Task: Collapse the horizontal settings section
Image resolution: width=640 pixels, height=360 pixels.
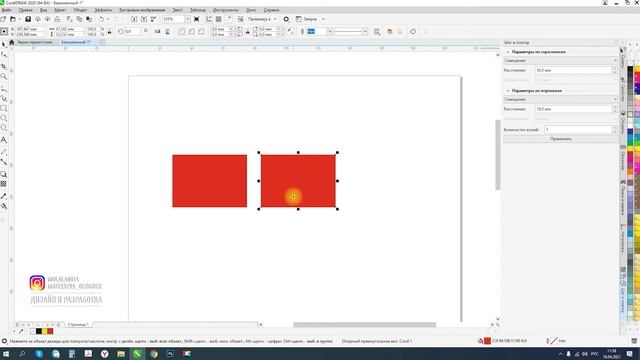Action: click(508, 52)
